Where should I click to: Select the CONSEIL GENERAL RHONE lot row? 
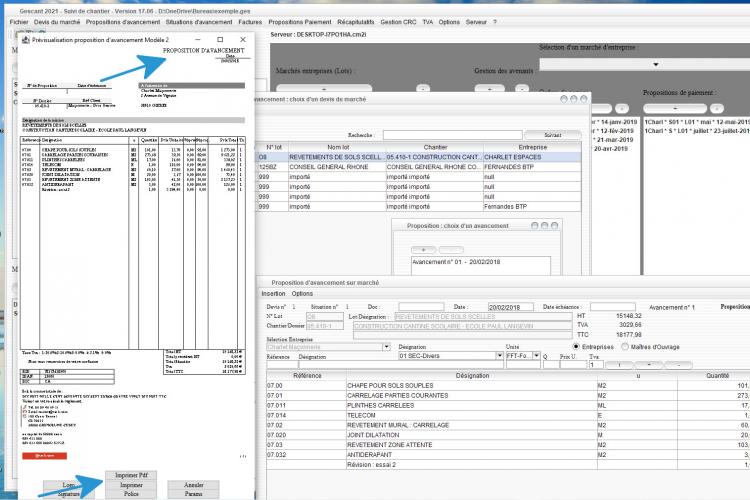click(419, 167)
